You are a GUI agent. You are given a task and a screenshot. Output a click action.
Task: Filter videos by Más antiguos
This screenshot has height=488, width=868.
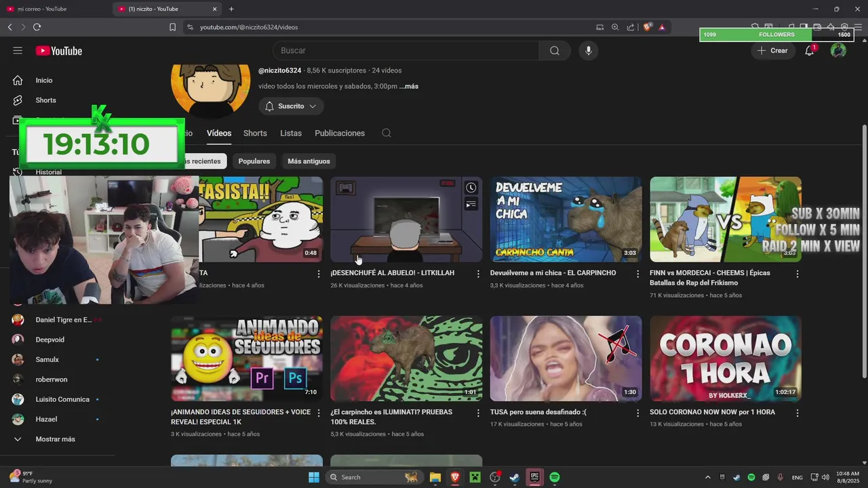(x=309, y=161)
